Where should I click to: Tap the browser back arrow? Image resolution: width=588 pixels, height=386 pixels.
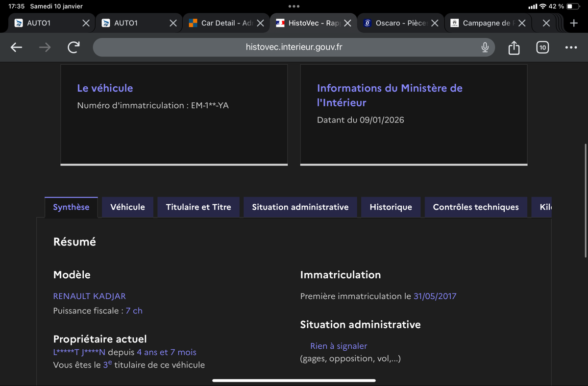17,48
